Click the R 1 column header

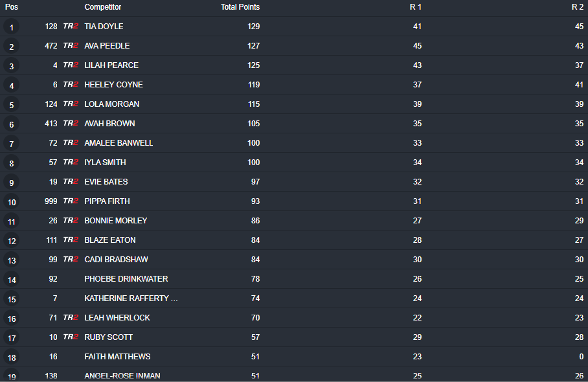tap(416, 7)
